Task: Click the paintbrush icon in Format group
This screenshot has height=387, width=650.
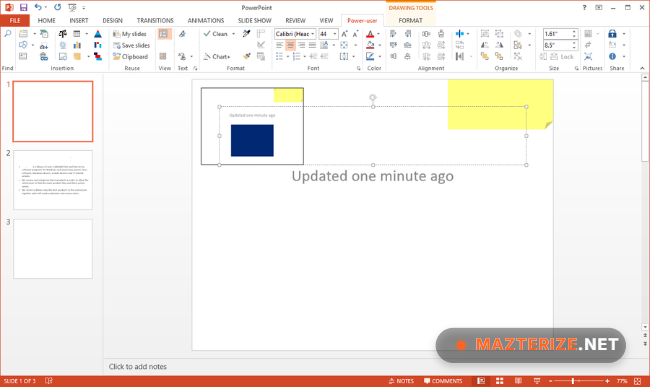Action: (247, 56)
